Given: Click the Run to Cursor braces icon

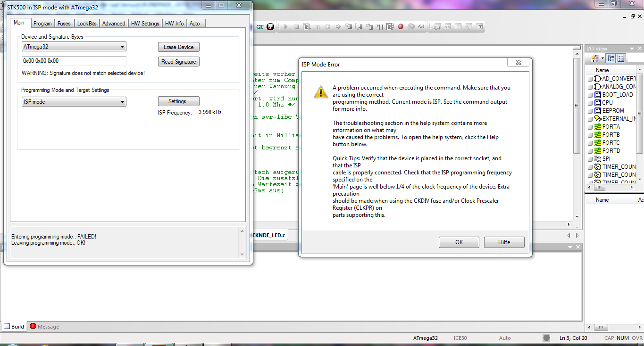Looking at the screenshot, I should tap(380, 27).
